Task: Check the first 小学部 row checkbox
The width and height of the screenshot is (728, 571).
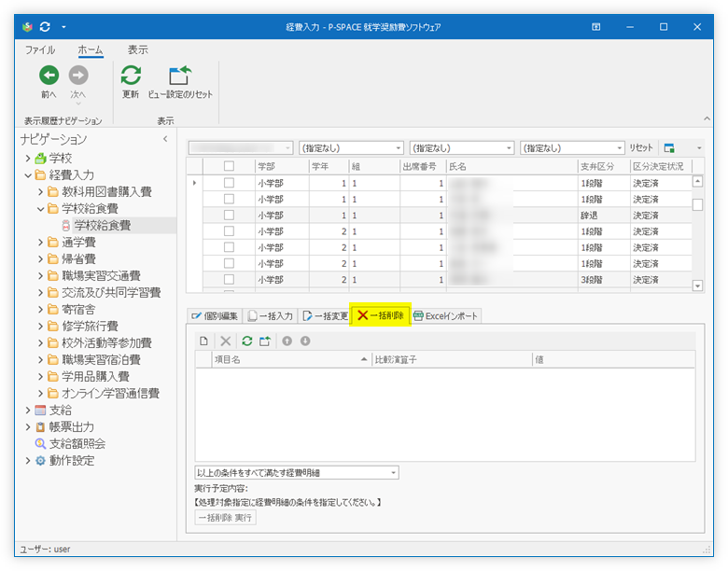Action: point(229,183)
